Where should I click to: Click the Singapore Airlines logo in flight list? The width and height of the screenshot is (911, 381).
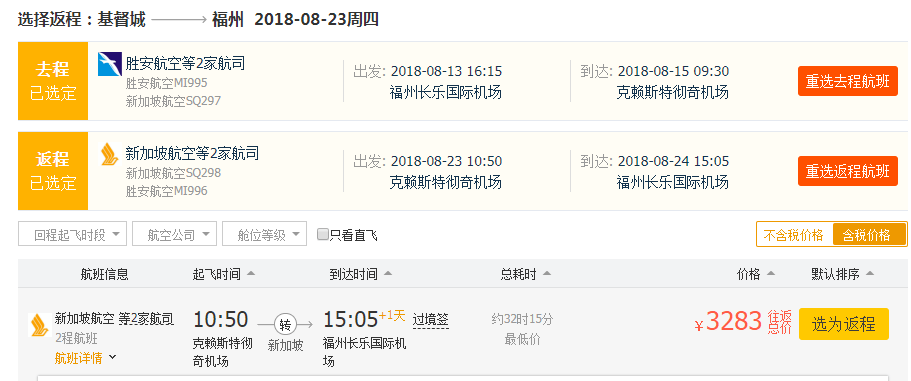click(39, 325)
